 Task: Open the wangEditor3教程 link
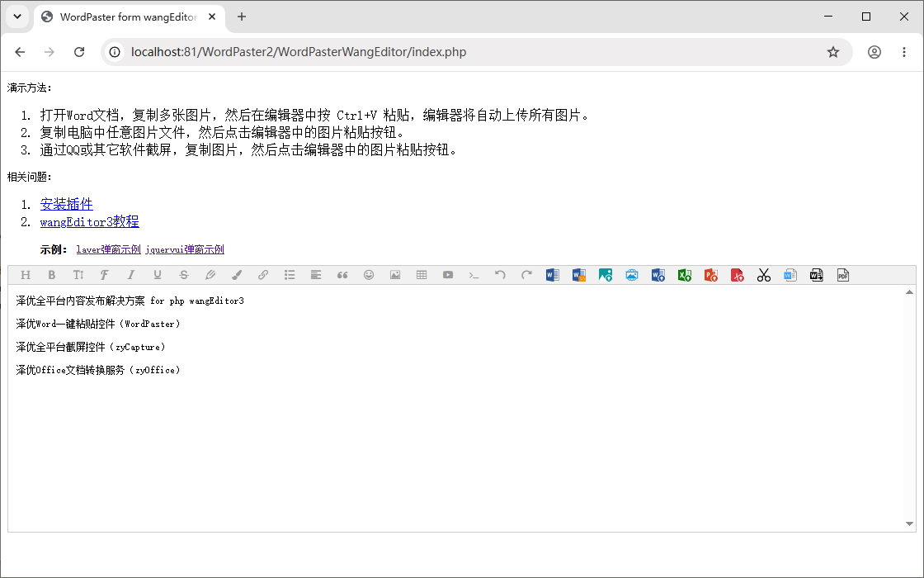click(x=90, y=222)
